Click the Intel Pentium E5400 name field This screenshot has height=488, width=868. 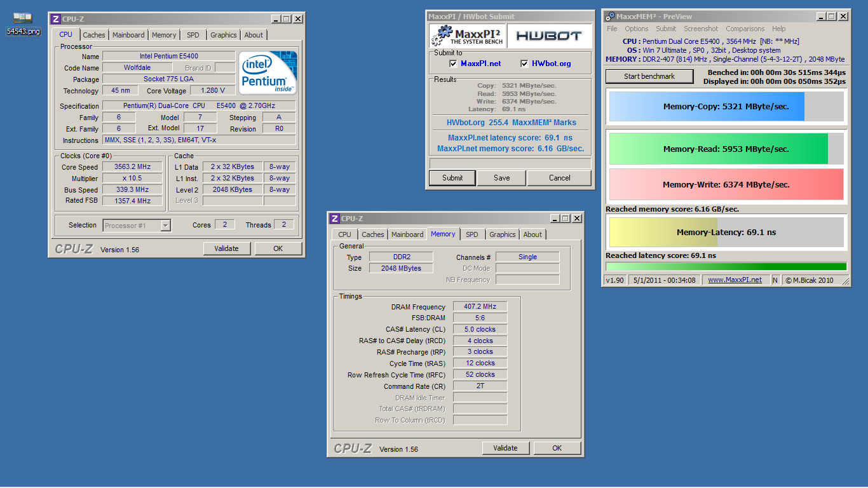(x=169, y=57)
